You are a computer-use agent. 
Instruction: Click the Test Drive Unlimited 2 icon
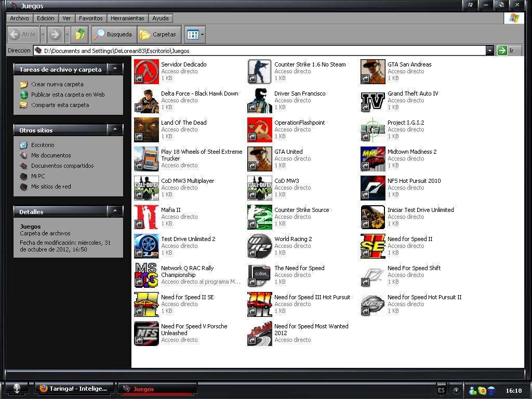[146, 246]
